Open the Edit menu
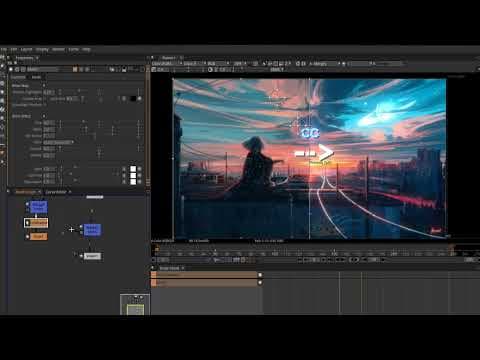The width and height of the screenshot is (480, 360). 14,49
